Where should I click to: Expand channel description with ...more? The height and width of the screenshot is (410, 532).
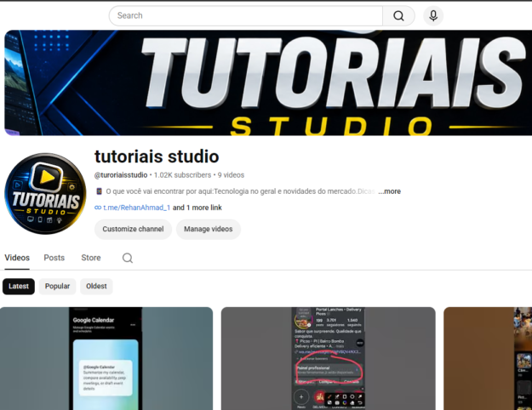coord(390,191)
